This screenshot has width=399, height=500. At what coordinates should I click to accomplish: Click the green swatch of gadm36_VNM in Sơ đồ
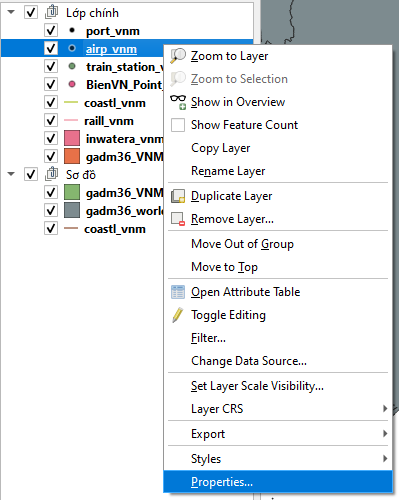[x=72, y=192]
